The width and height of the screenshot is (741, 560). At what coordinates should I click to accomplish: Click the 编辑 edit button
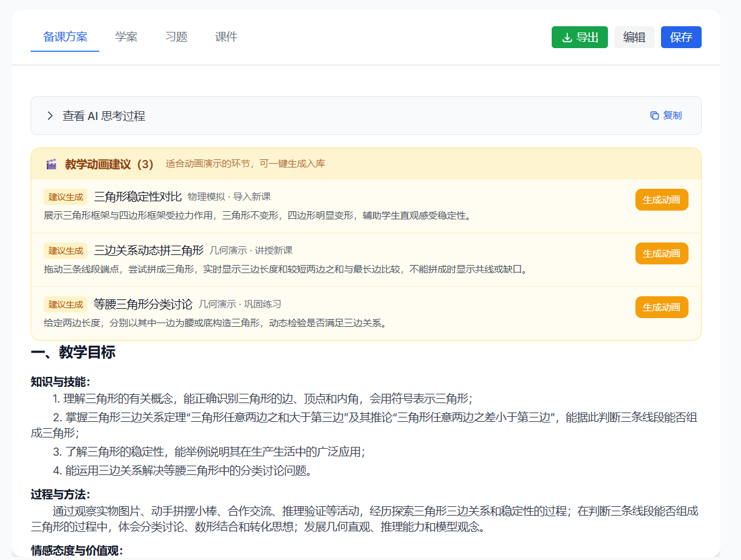(634, 37)
